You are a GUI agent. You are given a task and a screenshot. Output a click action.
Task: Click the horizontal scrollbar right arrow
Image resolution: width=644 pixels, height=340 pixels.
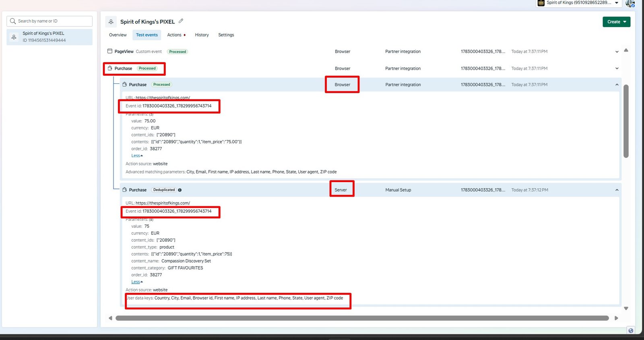616,318
